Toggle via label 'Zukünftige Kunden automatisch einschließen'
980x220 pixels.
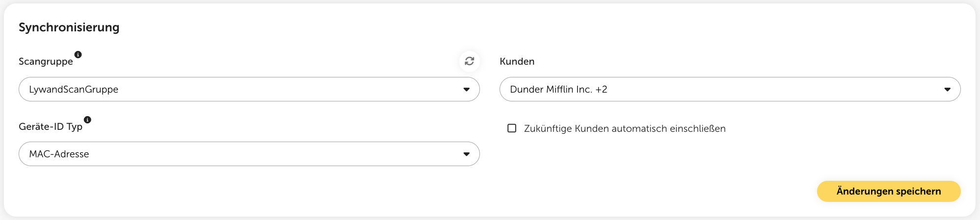[625, 128]
